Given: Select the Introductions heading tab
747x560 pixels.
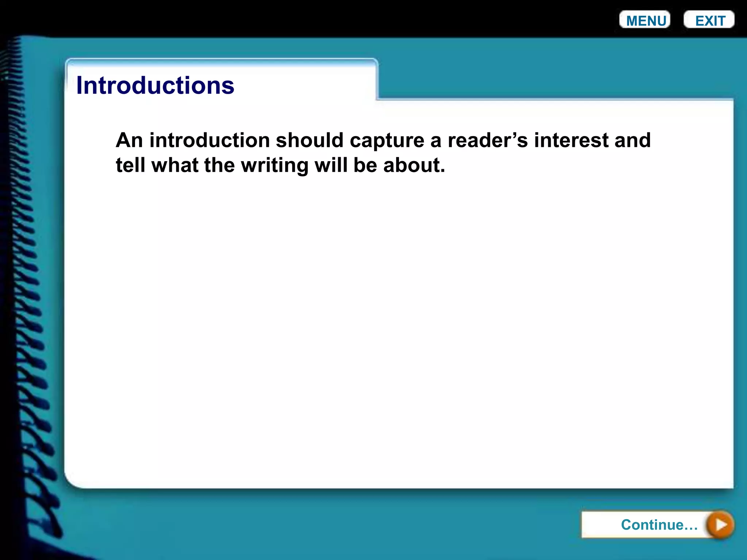Looking at the screenshot, I should click(155, 86).
